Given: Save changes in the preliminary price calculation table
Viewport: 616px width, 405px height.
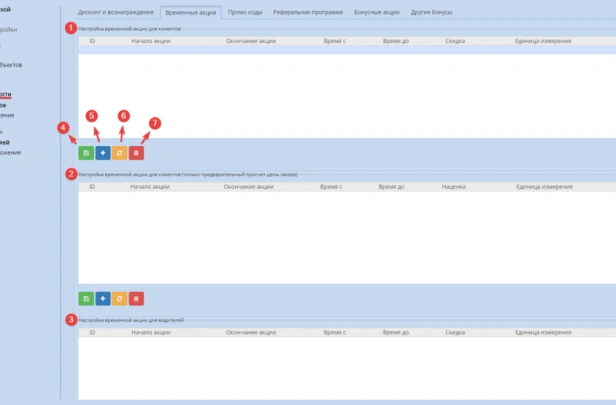Looking at the screenshot, I should click(x=86, y=298).
